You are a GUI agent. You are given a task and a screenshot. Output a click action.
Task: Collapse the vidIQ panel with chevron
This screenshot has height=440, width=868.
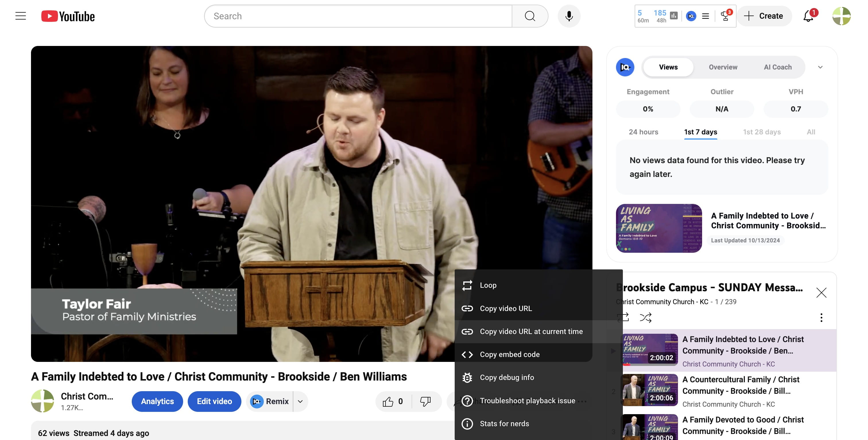point(820,67)
